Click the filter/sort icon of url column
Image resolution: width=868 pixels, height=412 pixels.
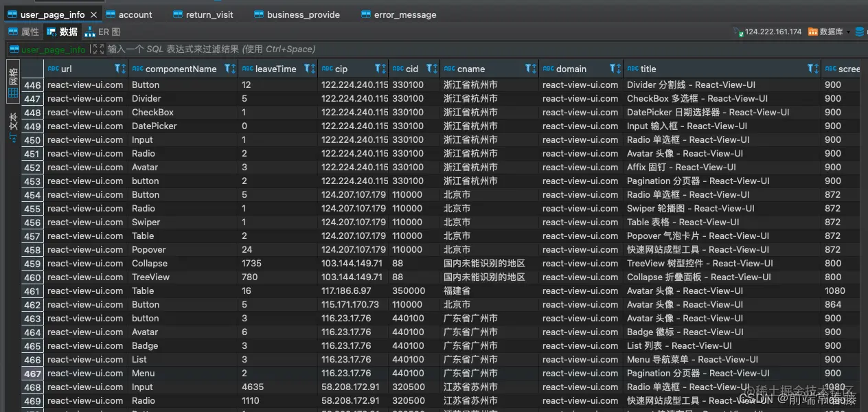click(120, 69)
